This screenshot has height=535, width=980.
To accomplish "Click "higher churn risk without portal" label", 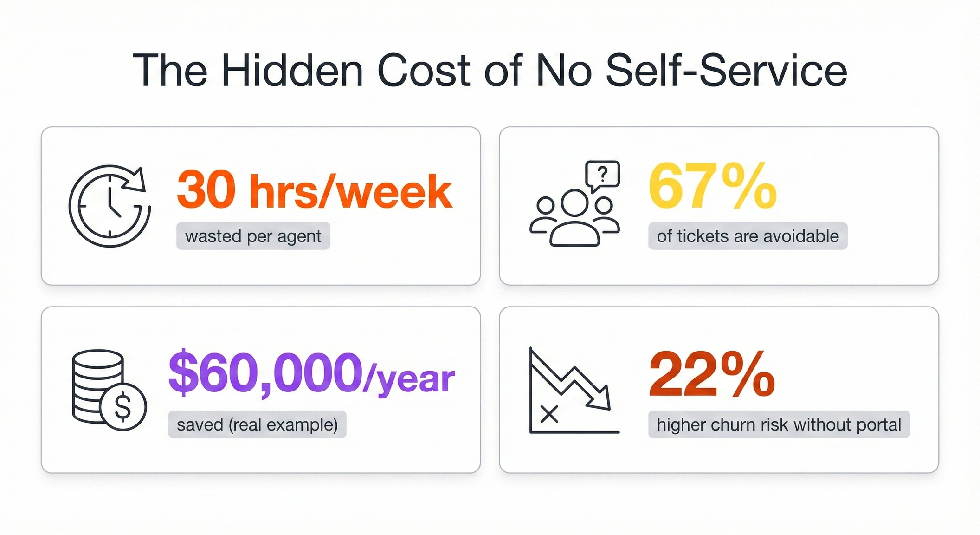I will 779,424.
